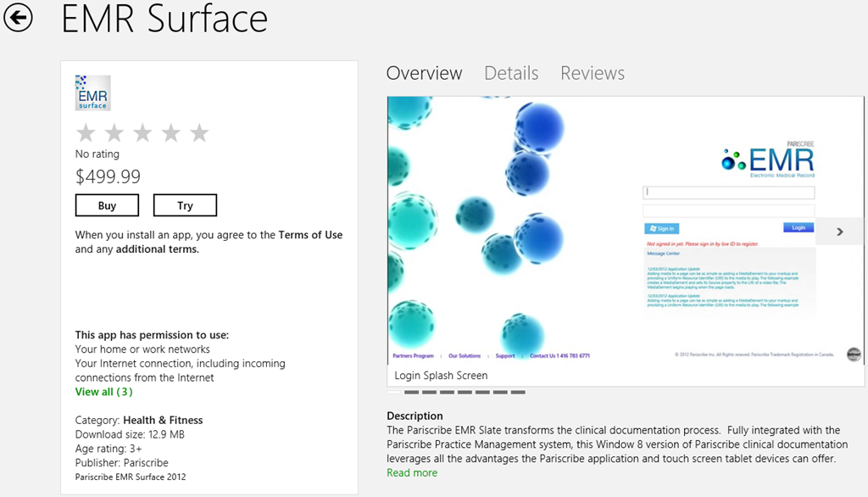This screenshot has width=868, height=497.
Task: Select the first screenshot page indicator
Action: (x=394, y=392)
